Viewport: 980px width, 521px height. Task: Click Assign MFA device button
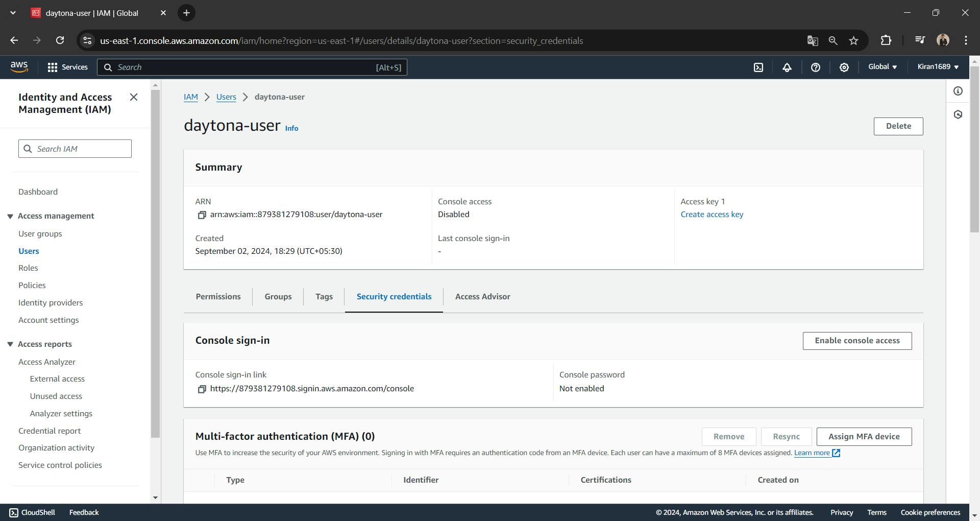click(864, 437)
